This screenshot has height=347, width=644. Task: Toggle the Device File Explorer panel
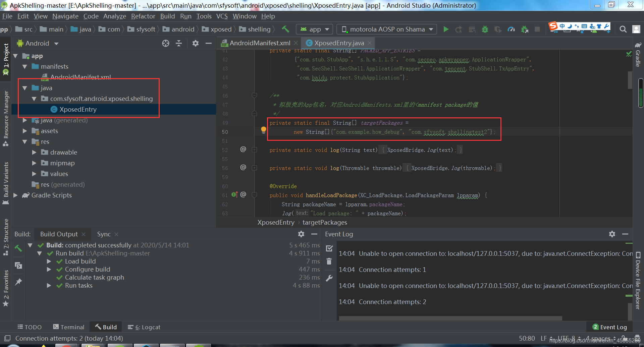638,281
